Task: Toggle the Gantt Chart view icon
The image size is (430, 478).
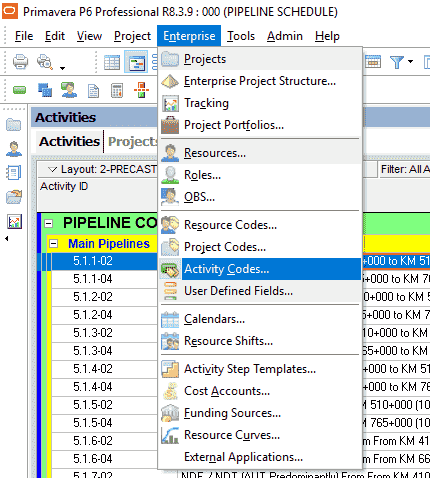Action: (136, 62)
